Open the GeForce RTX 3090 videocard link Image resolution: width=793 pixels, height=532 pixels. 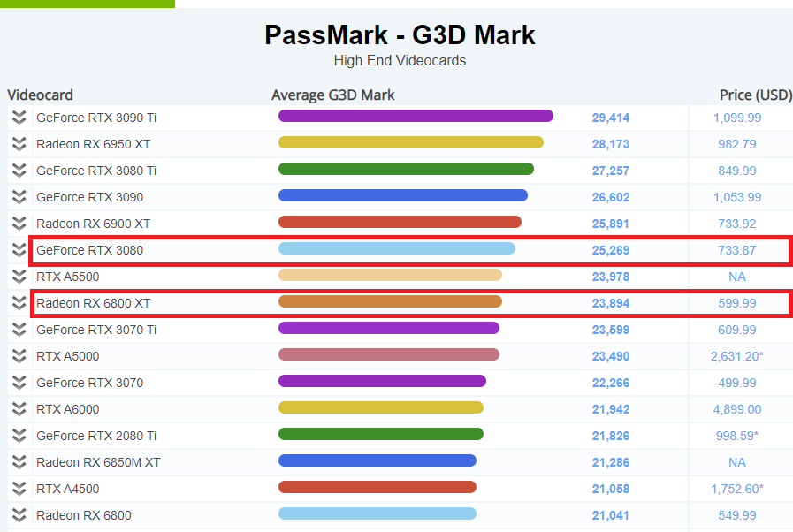click(x=89, y=197)
